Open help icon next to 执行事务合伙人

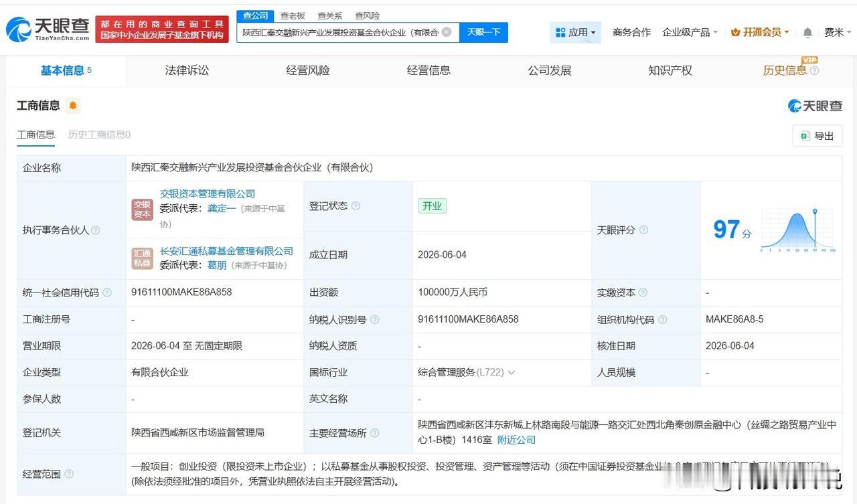[95, 230]
